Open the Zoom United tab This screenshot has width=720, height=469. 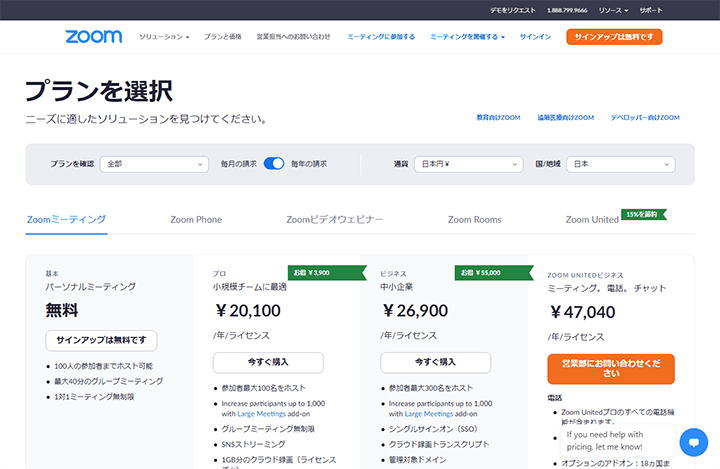tap(592, 219)
